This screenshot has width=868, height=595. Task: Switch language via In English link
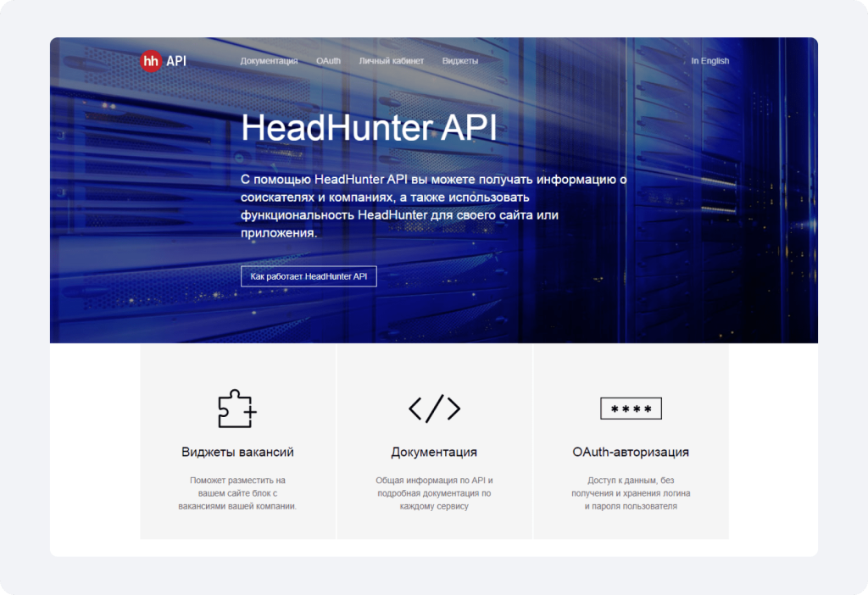[x=709, y=61]
